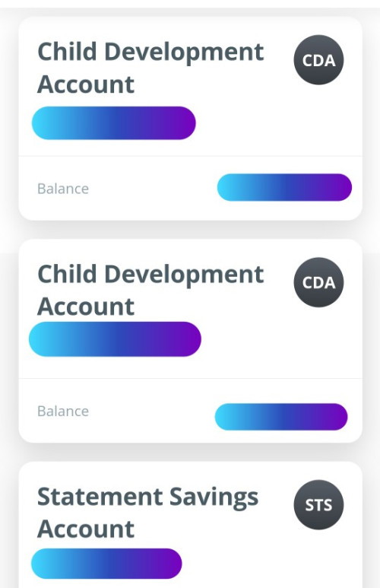Click the word Development in the first card
380x588 pixels.
(184, 53)
